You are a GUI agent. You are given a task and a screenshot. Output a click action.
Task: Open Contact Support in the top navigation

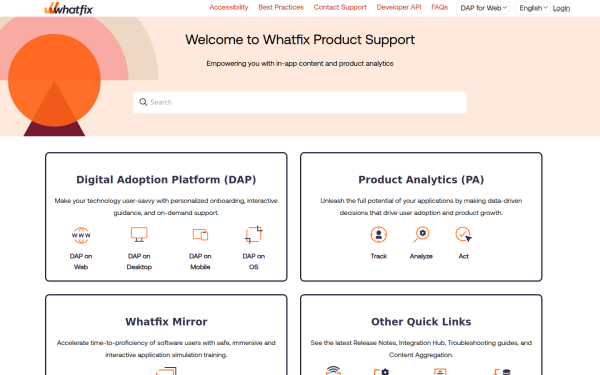340,7
